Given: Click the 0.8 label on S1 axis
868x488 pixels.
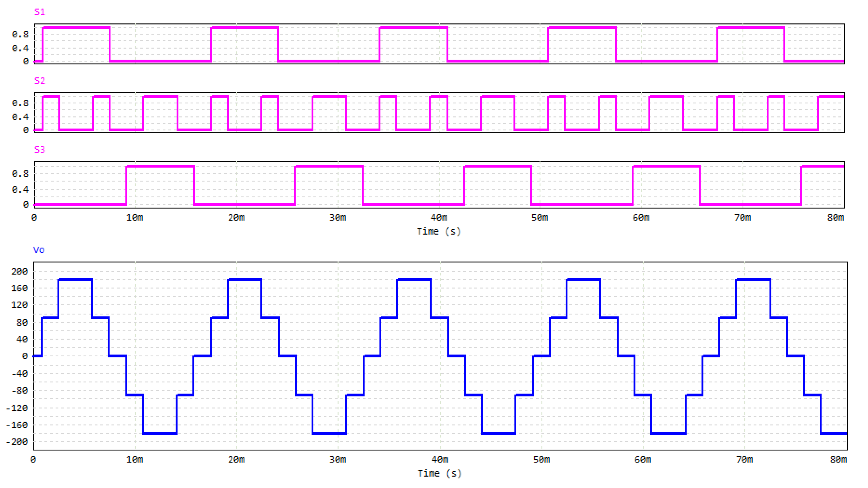Looking at the screenshot, I should pyautogui.click(x=20, y=34).
